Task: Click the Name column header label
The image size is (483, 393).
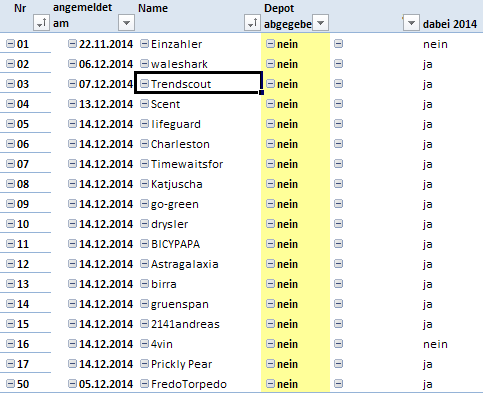Action: [x=153, y=8]
